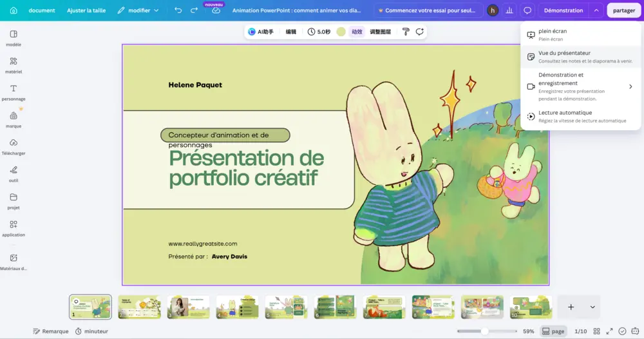Undo the last action
The height and width of the screenshot is (339, 644).
178,10
